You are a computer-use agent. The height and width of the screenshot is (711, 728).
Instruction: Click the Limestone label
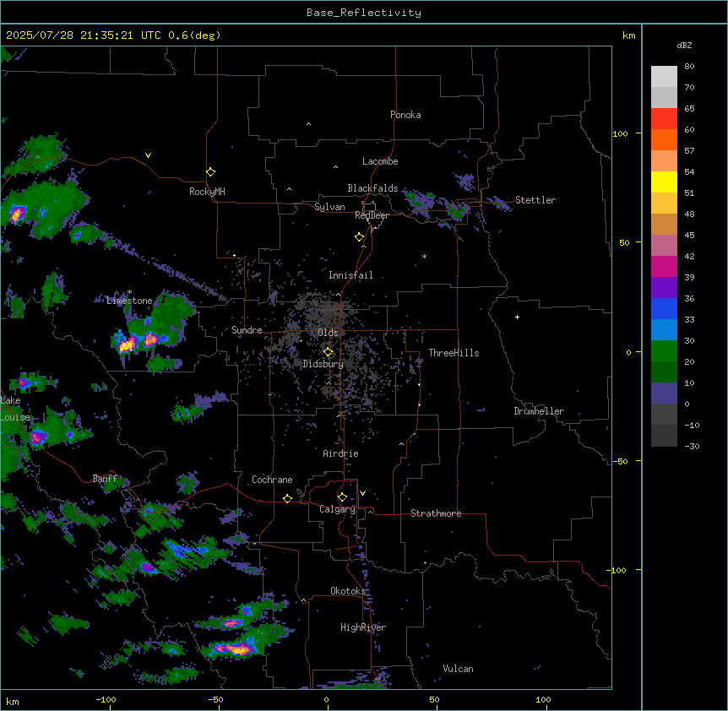pos(129,301)
